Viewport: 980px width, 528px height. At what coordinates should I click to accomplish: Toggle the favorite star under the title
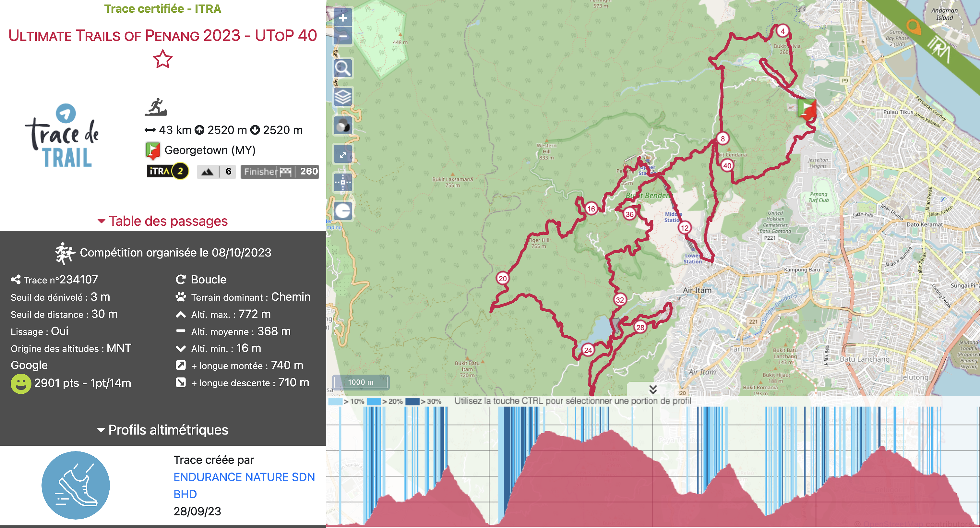pos(162,59)
